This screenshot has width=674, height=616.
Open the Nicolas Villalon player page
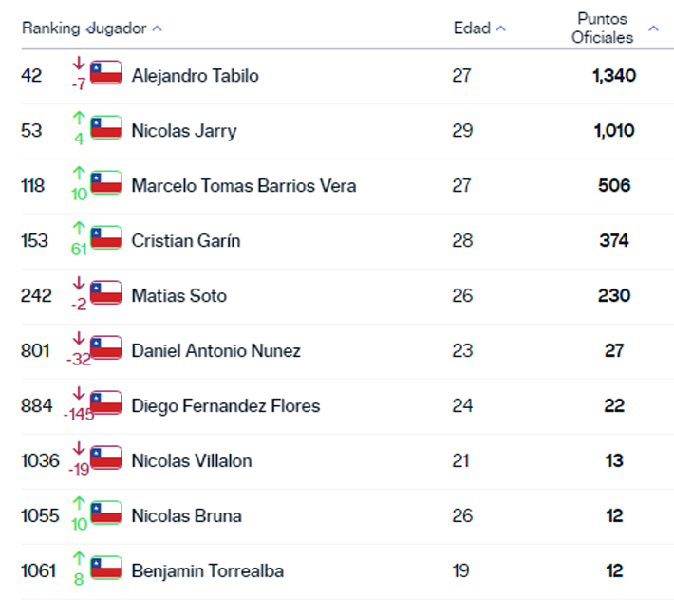(x=192, y=461)
